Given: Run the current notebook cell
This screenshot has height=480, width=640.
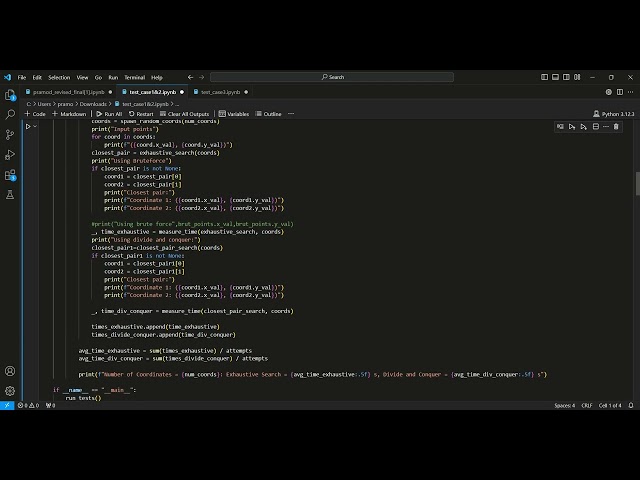Looking at the screenshot, I should [x=28, y=127].
